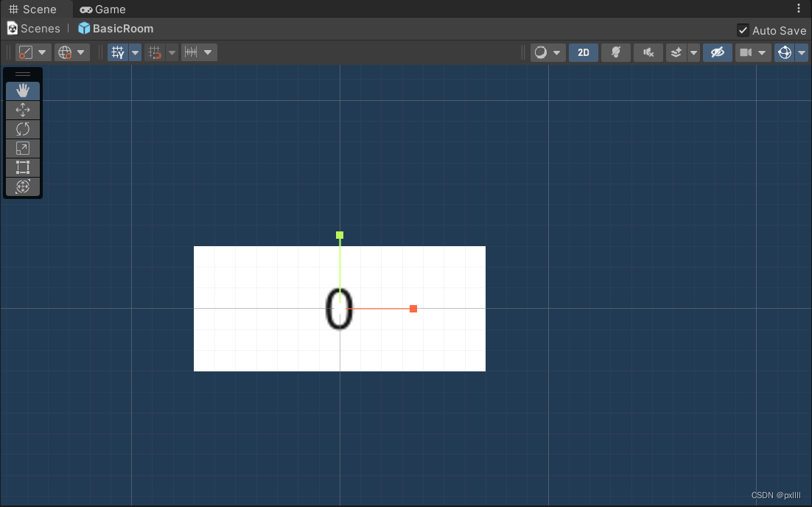
Task: Click the global handle rotation globe icon
Action: coord(65,52)
